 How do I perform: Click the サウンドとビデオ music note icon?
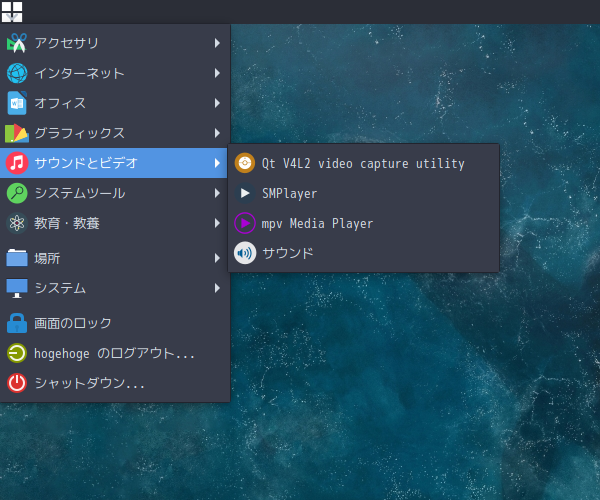(x=17, y=163)
